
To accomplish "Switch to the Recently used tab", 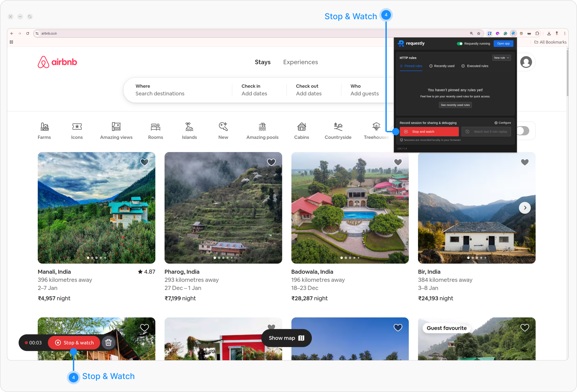I will tap(442, 66).
